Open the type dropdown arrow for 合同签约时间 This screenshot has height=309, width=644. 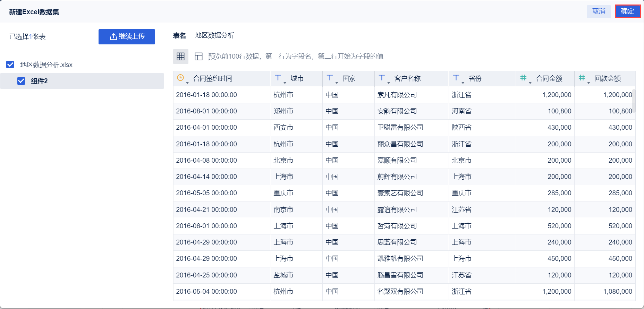click(x=187, y=83)
